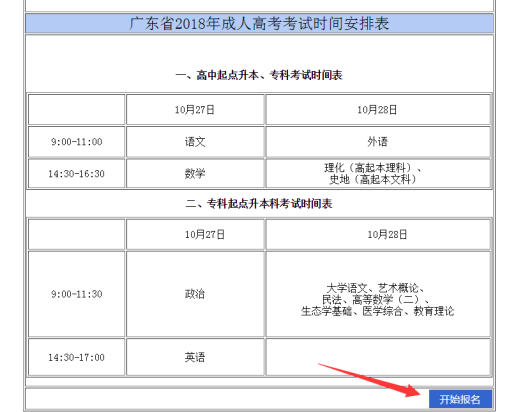Image resolution: width=517 pixels, height=412 pixels.
Task: Click the 大学语文、艺术概论 cell
Action: 378,294
